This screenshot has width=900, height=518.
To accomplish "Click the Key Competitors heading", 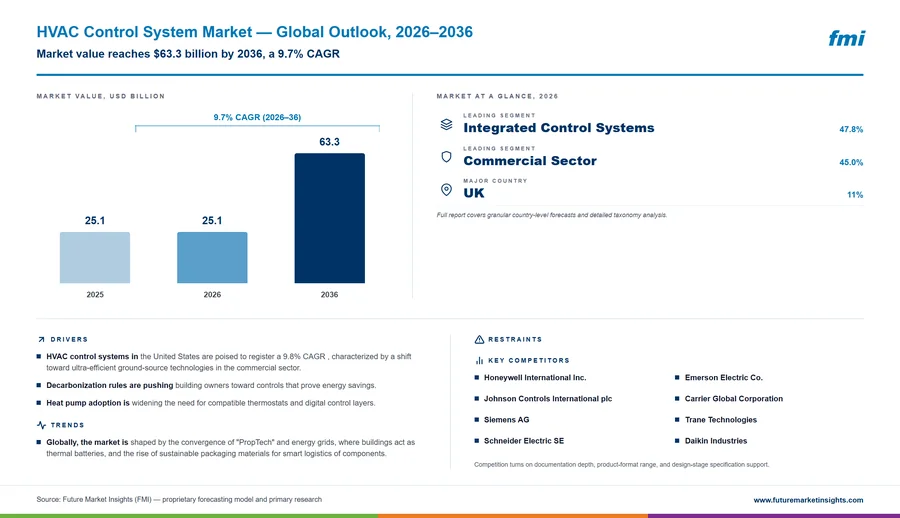I will pos(529,361).
